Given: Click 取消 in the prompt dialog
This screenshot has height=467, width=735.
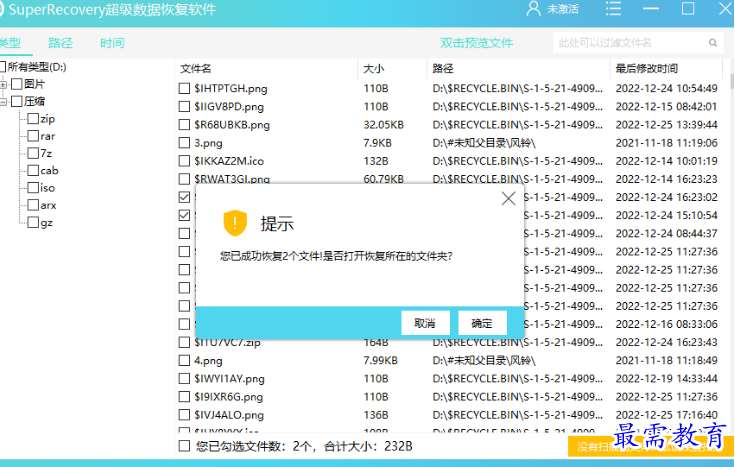Looking at the screenshot, I should 425,323.
